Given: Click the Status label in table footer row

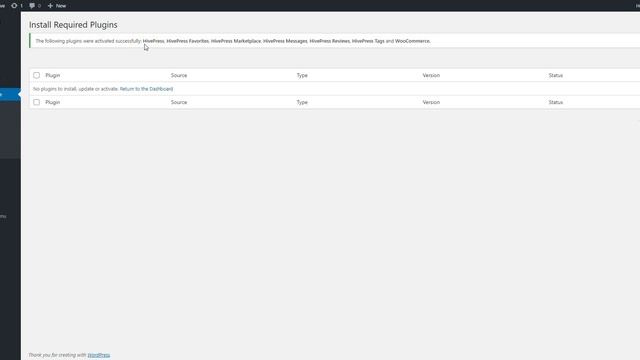Looking at the screenshot, I should click(556, 102).
